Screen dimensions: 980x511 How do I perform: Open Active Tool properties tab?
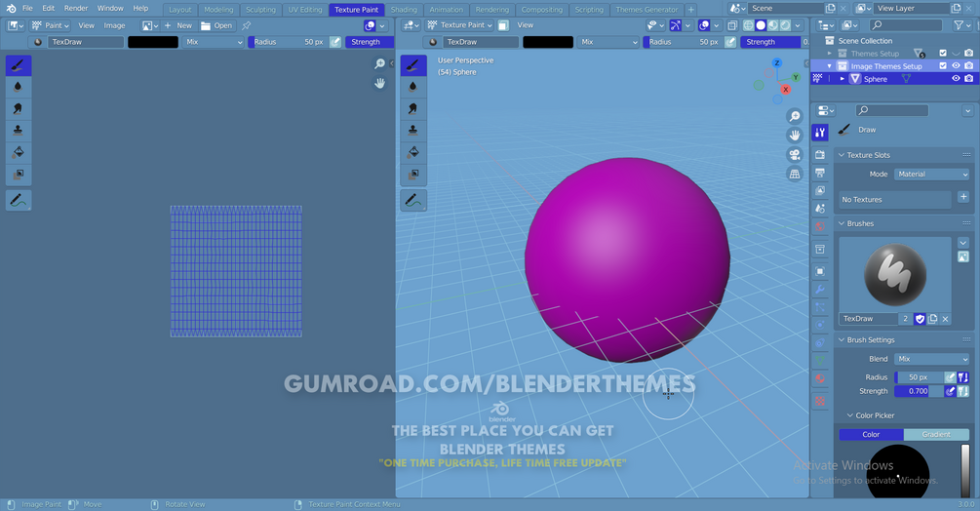click(820, 133)
